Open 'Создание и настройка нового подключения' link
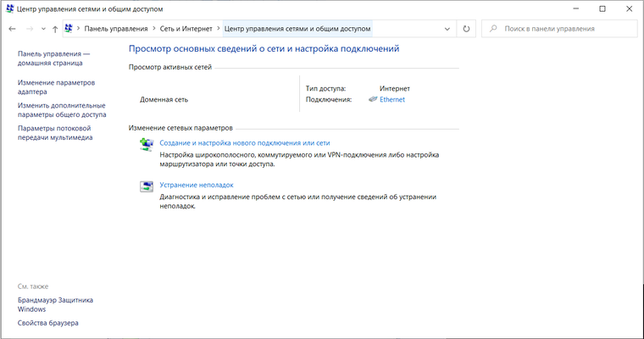Viewport: 644px width, 339px height. click(244, 144)
